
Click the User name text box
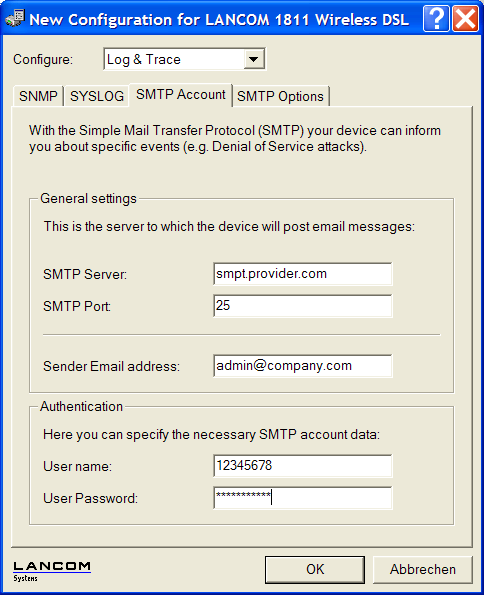pos(303,466)
